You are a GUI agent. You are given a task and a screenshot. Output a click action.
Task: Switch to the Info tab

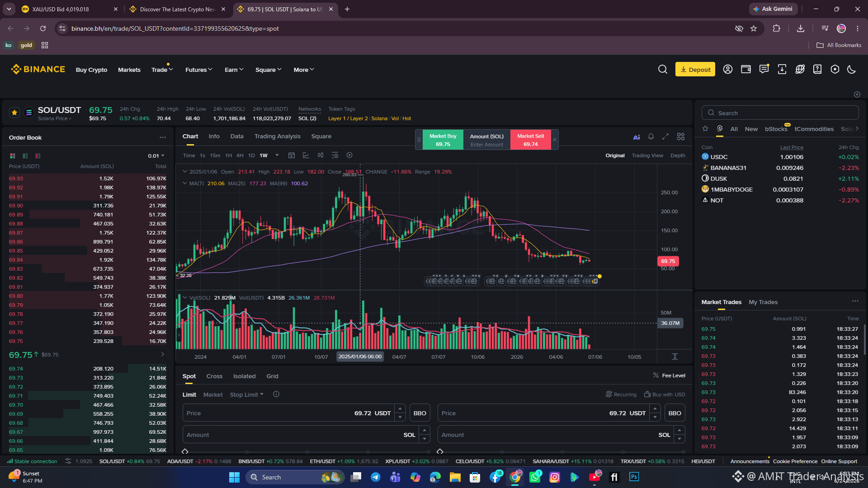coord(214,136)
